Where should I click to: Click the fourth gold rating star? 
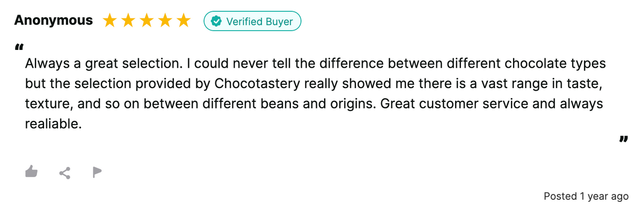pyautogui.click(x=165, y=21)
